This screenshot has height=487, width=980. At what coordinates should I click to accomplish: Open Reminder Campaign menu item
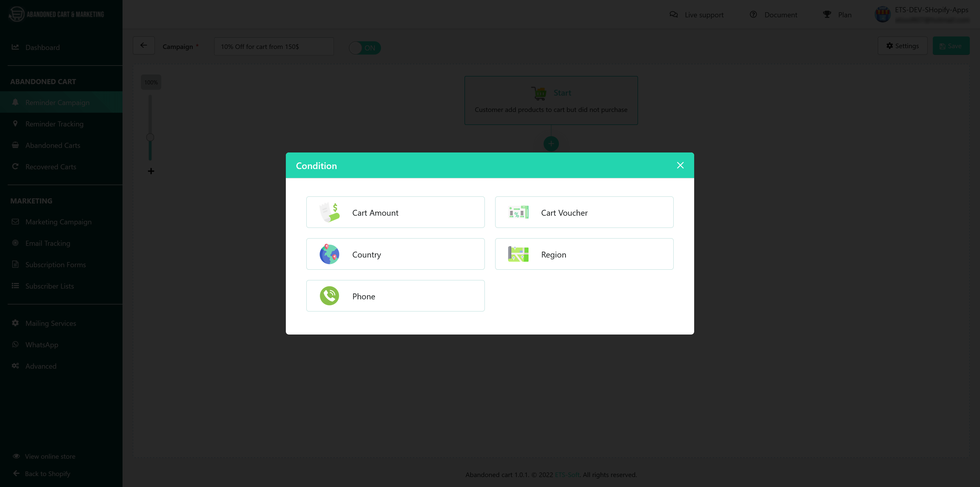click(x=61, y=102)
